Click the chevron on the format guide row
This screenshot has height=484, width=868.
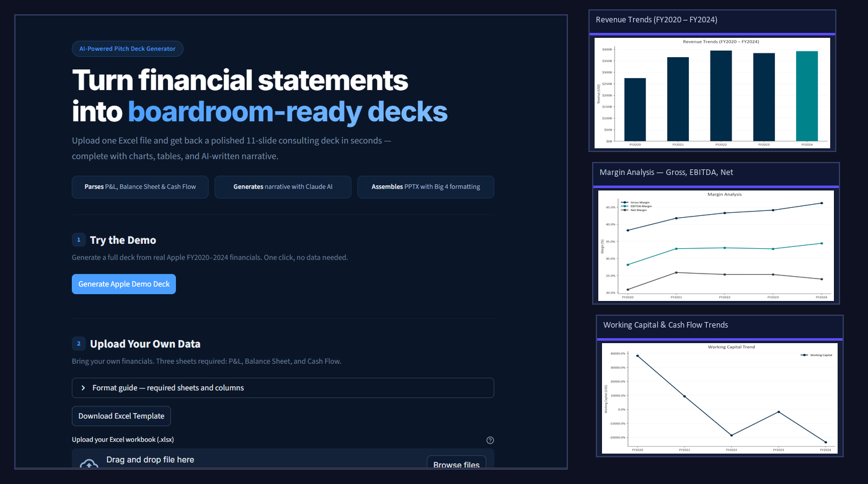[82, 388]
